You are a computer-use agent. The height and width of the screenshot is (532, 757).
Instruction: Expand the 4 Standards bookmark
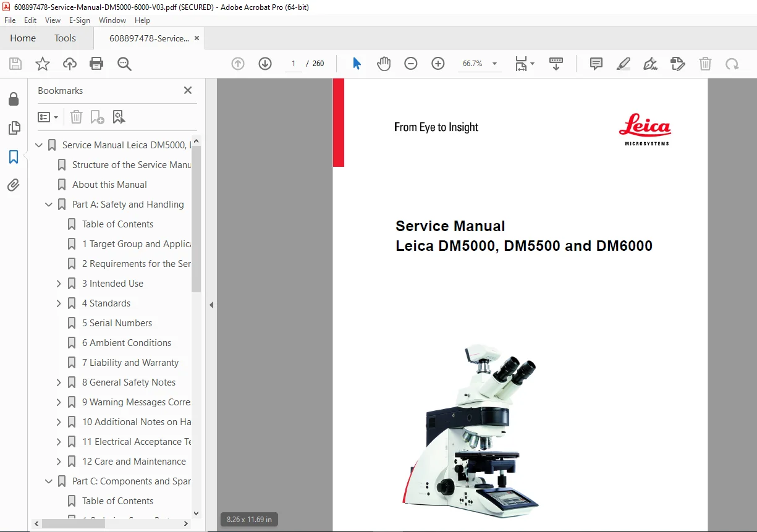click(x=59, y=303)
